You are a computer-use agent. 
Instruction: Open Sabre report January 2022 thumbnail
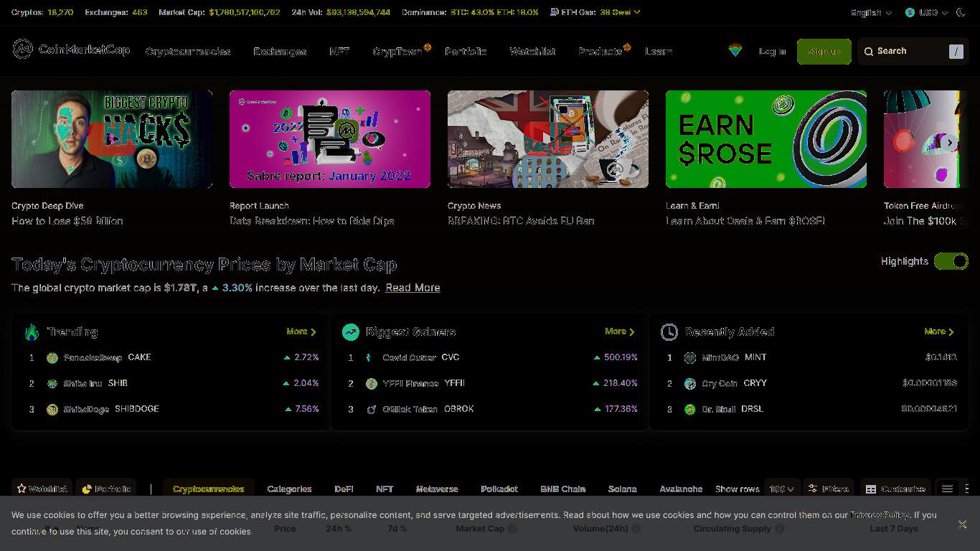coord(330,139)
